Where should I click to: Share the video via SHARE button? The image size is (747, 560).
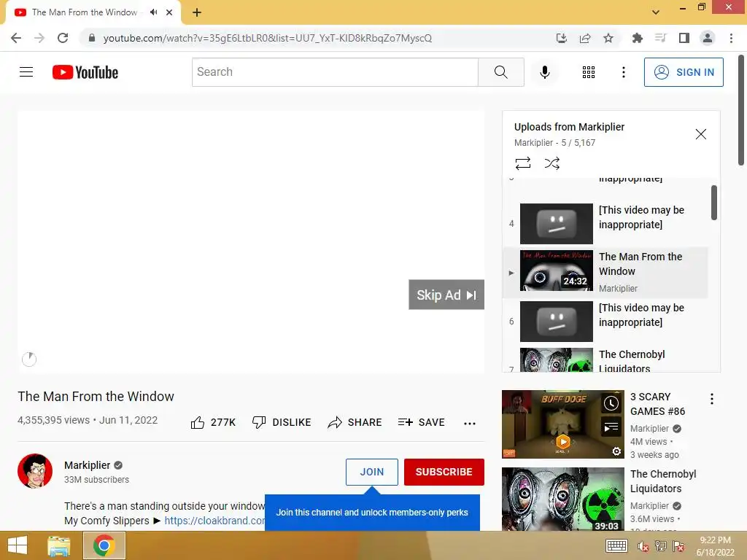(x=355, y=422)
